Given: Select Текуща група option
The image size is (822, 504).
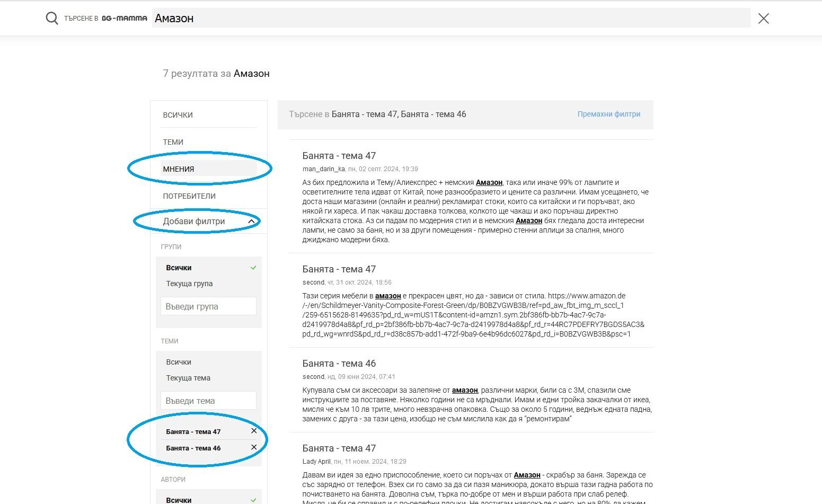Looking at the screenshot, I should [189, 284].
